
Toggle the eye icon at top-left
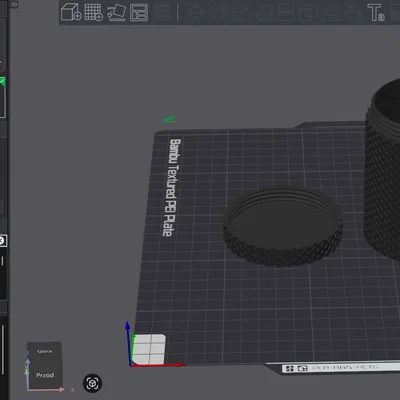coord(14,5)
